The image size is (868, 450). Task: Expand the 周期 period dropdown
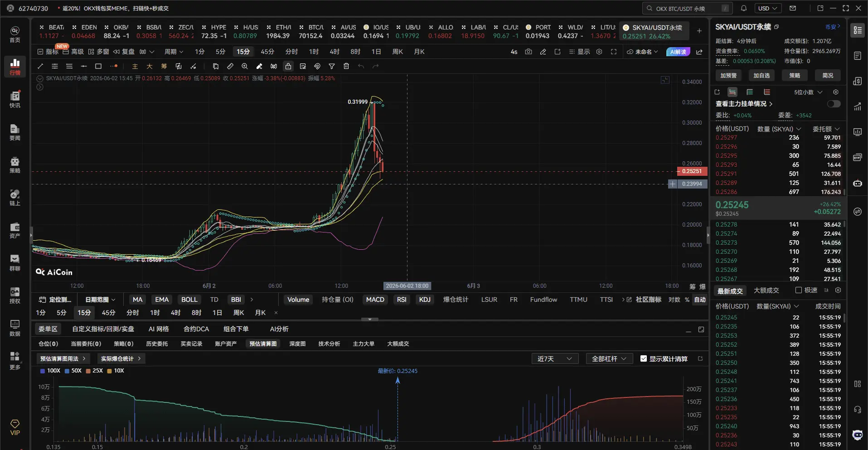[174, 52]
